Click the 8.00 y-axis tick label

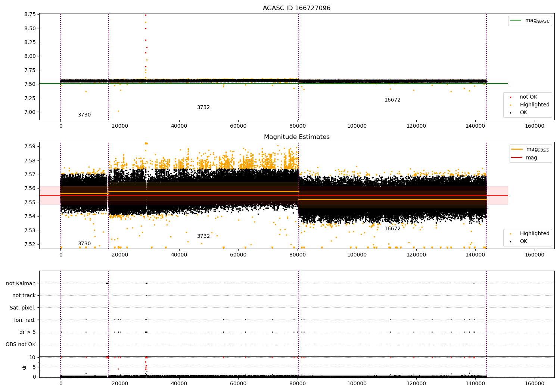point(29,56)
